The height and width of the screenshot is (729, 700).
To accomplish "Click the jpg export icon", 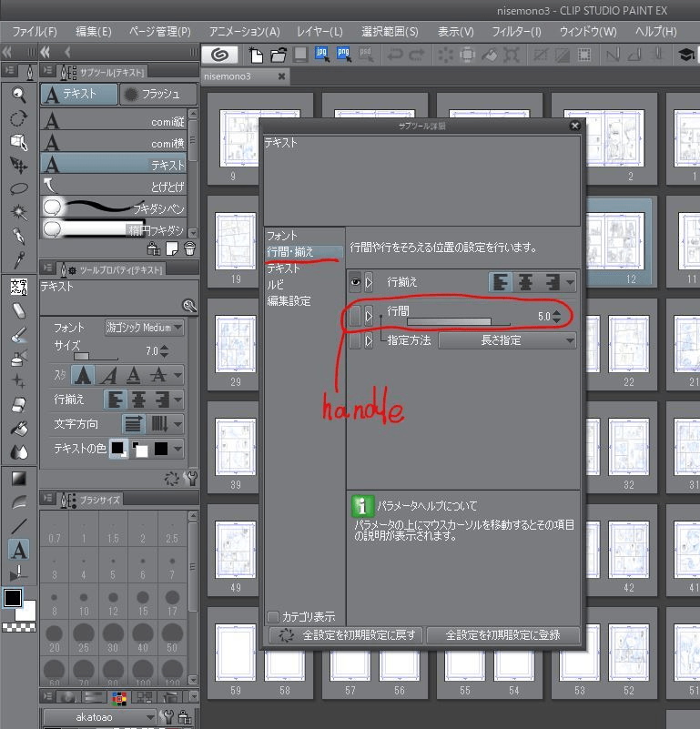I will click(x=321, y=55).
